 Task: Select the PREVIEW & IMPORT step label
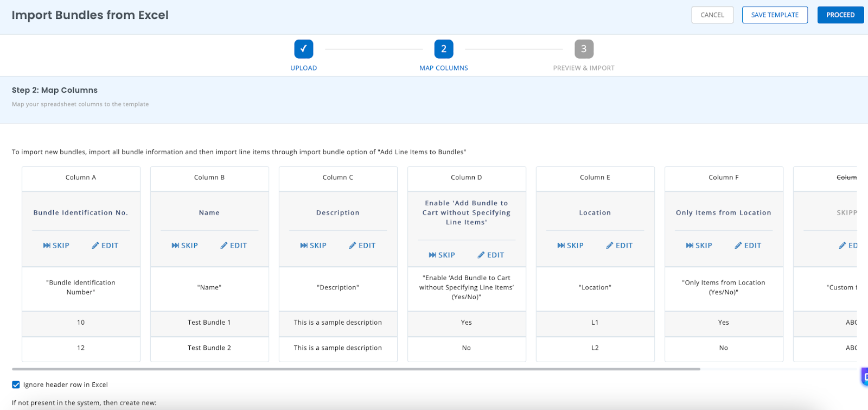coord(584,68)
